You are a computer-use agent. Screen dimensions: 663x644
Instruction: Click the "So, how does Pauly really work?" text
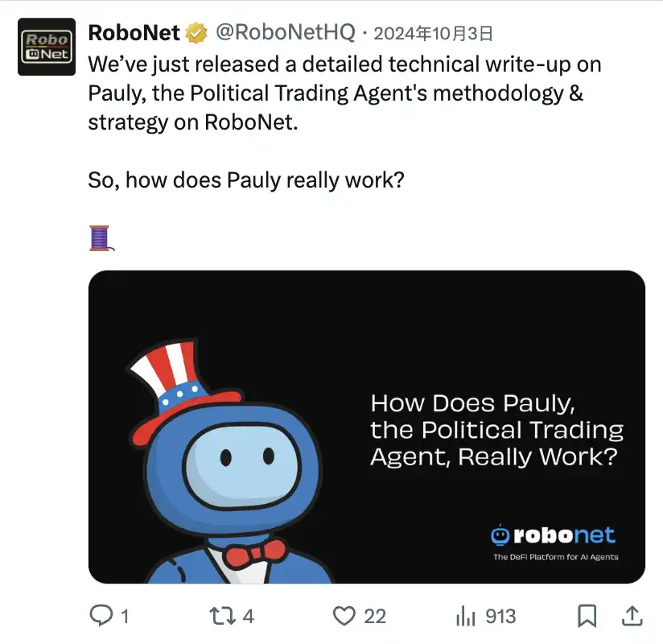pos(245,180)
